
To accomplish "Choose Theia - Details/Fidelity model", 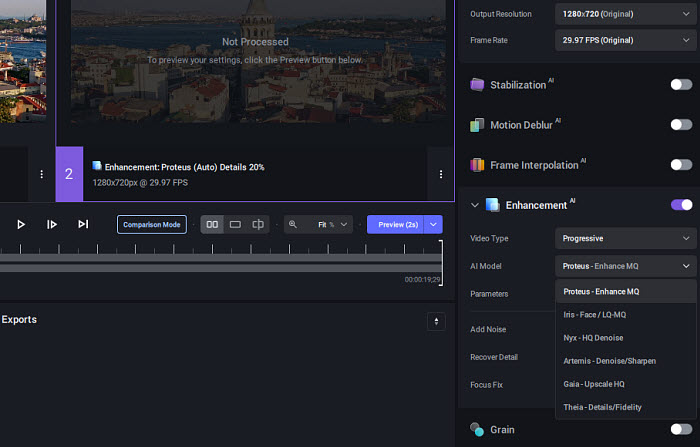I will tap(625, 407).
